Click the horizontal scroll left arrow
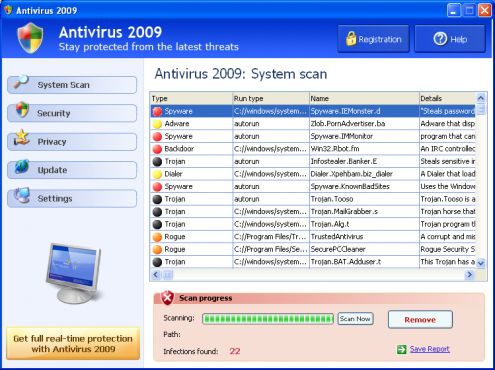The width and height of the screenshot is (495, 370). [x=156, y=275]
